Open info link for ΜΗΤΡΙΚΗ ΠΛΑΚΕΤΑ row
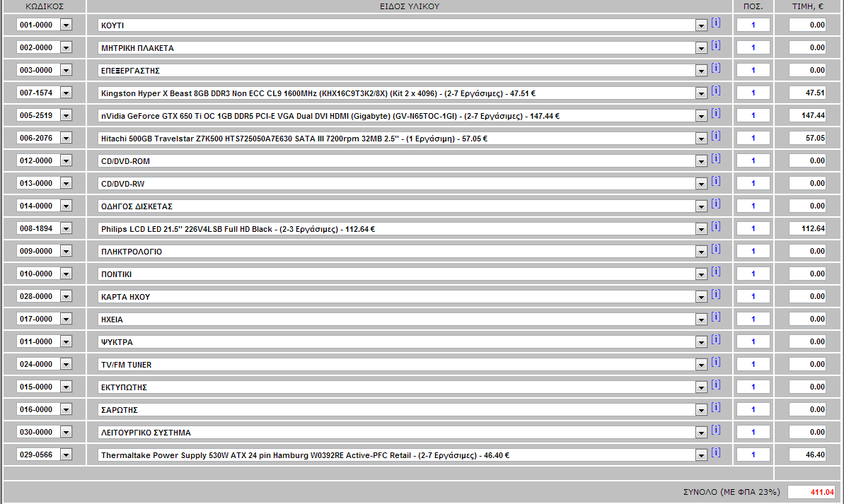Image resolution: width=844 pixels, height=504 pixels. (x=716, y=45)
